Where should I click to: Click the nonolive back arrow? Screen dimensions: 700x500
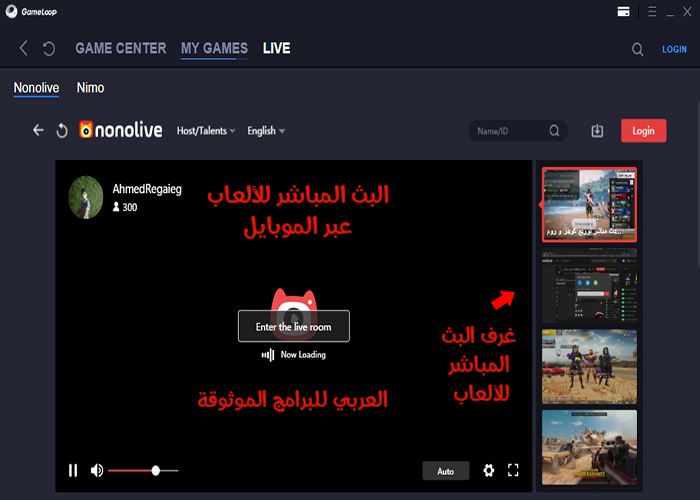coord(38,130)
